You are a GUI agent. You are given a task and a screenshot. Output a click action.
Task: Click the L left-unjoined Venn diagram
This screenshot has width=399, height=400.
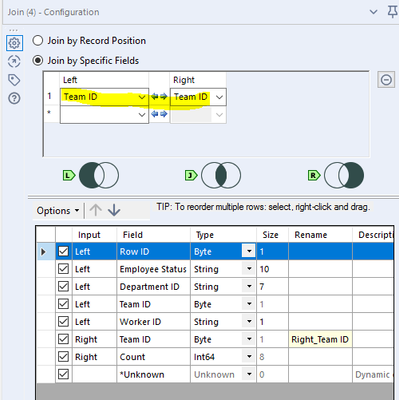pyautogui.click(x=99, y=175)
